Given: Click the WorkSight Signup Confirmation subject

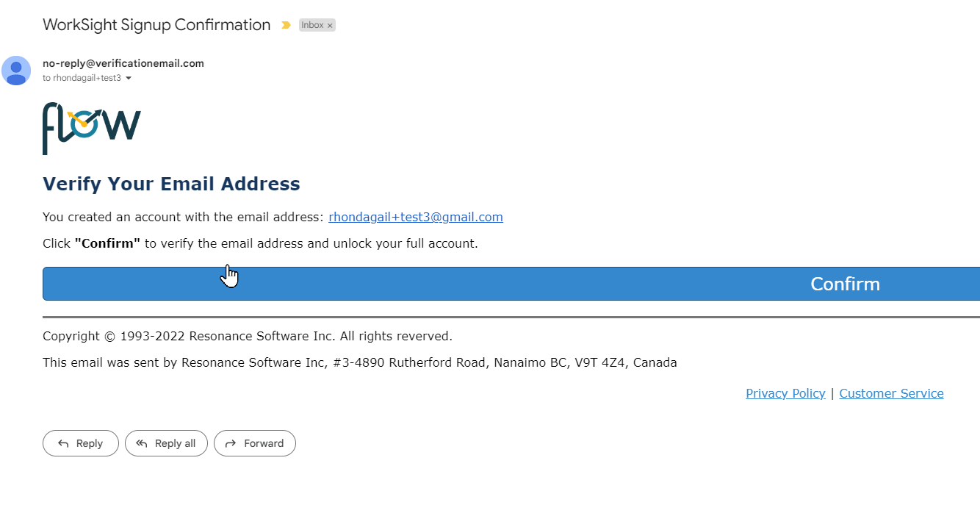Looking at the screenshot, I should coord(156,25).
